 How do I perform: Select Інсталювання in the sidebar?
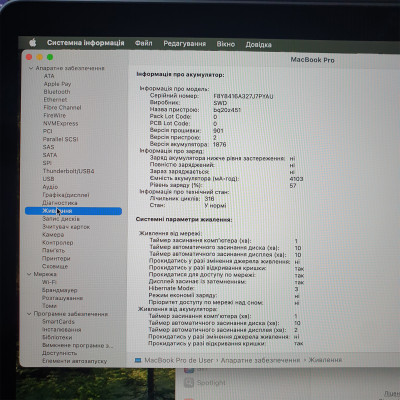point(61,330)
